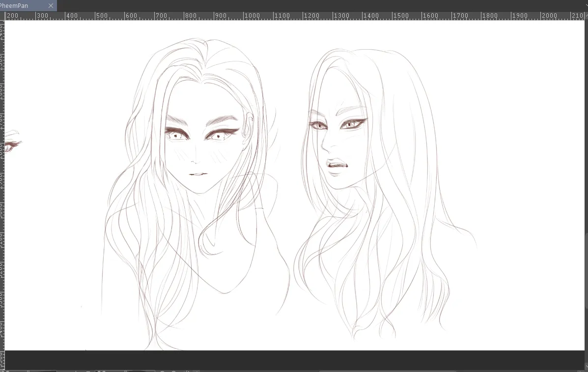The image size is (588, 372).
Task: Click the right portrait's nose
Action: [325, 147]
